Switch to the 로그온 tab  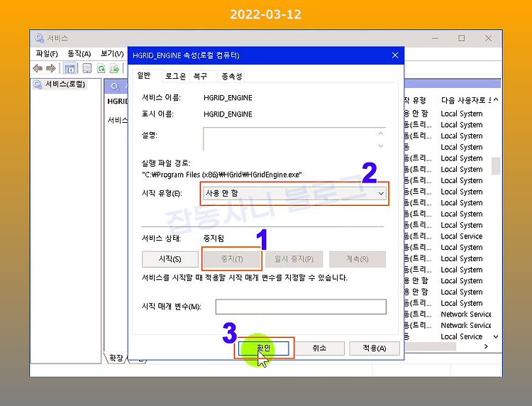click(x=175, y=77)
